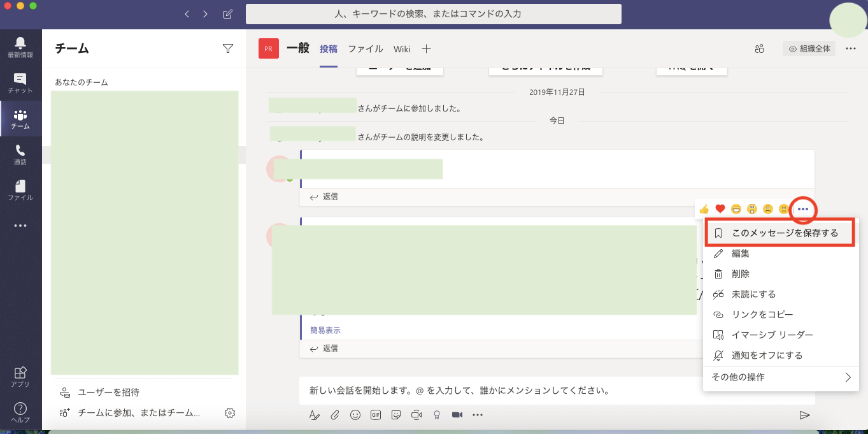Open Files (ファイル) in sidebar
868x434 pixels.
20,191
